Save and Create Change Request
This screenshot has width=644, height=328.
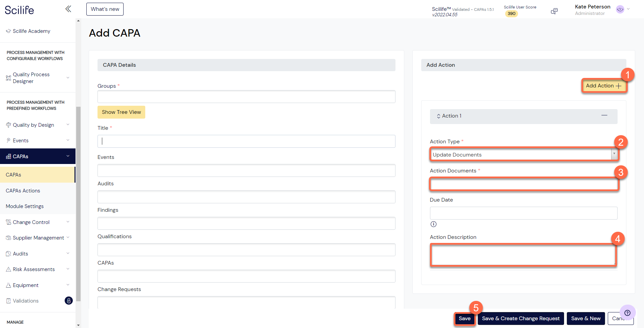520,318
